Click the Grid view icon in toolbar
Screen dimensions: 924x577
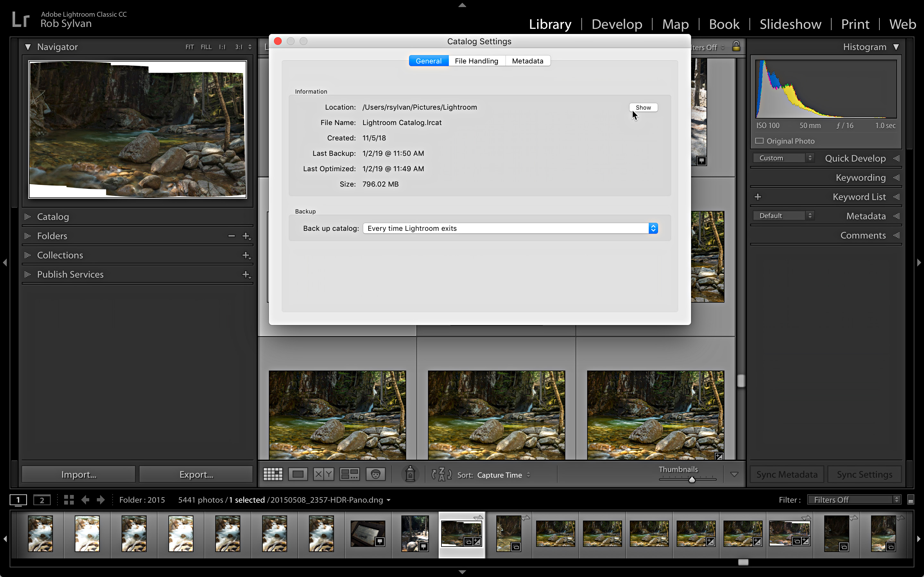coord(272,475)
